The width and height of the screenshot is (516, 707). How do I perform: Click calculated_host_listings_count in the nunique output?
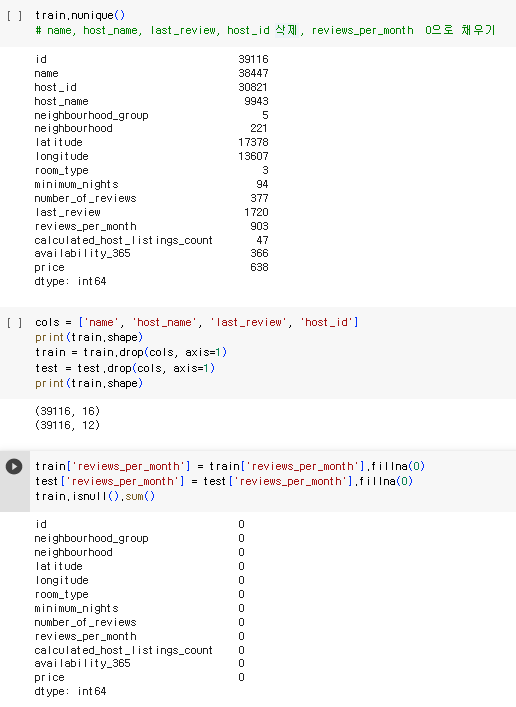[123, 240]
